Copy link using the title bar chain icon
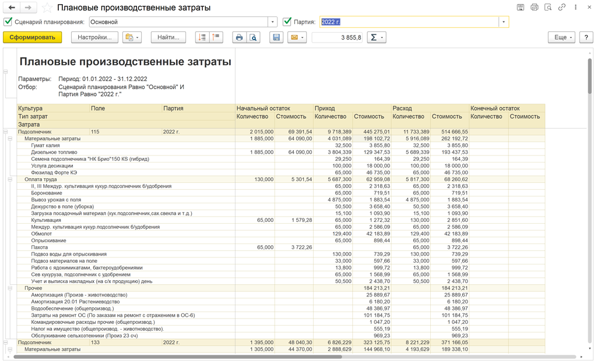Screen dimensions: 597x364 click(562, 8)
